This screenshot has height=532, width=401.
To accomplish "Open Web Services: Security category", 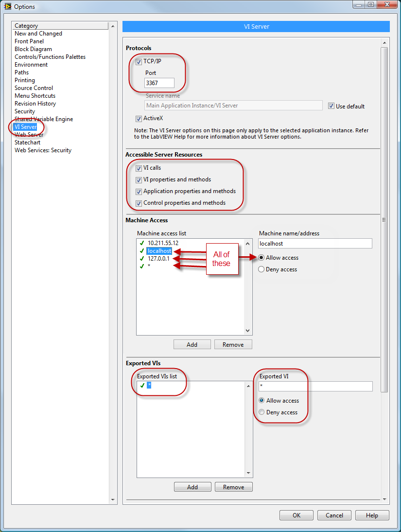I will (43, 150).
